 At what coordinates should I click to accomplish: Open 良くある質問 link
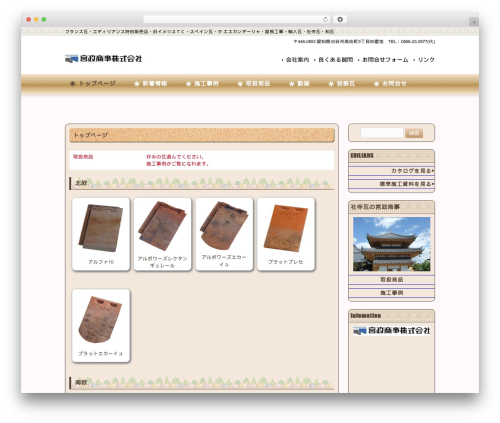[x=335, y=60]
